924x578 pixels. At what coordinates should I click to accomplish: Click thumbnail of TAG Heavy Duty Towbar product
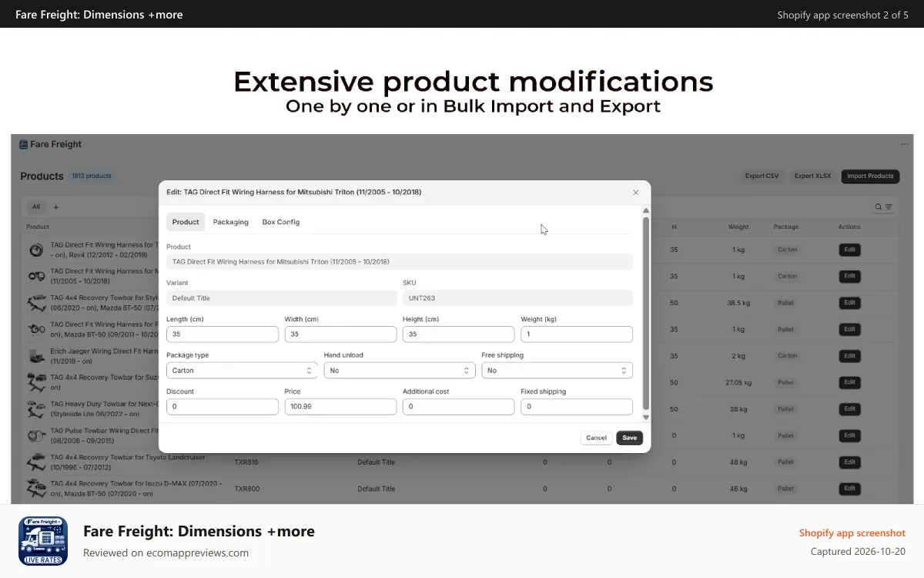coord(36,409)
